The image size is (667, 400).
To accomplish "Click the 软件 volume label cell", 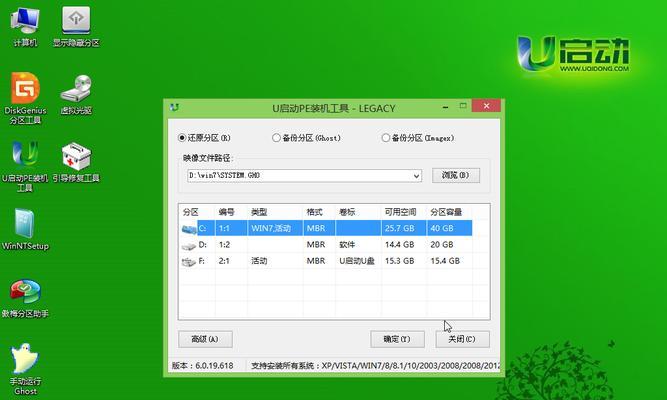I will tap(347, 245).
